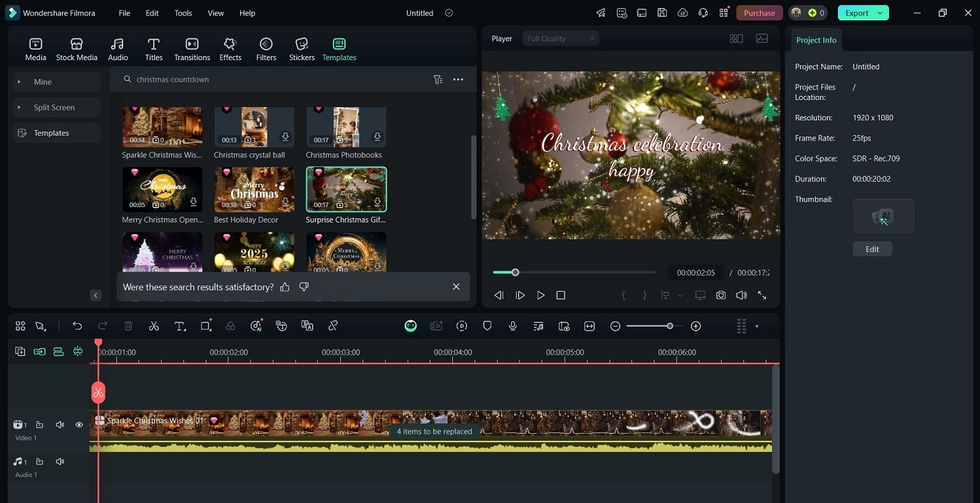
Task: Open the three-dot more options menu
Action: [458, 80]
